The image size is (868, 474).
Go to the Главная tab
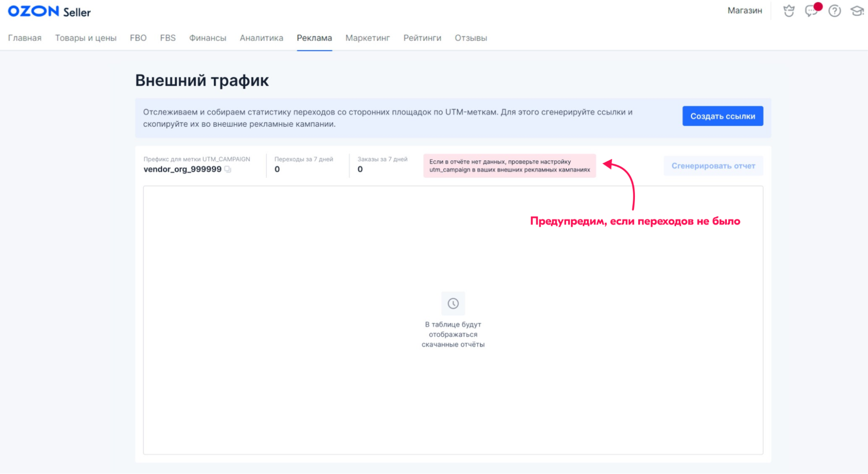tap(25, 38)
